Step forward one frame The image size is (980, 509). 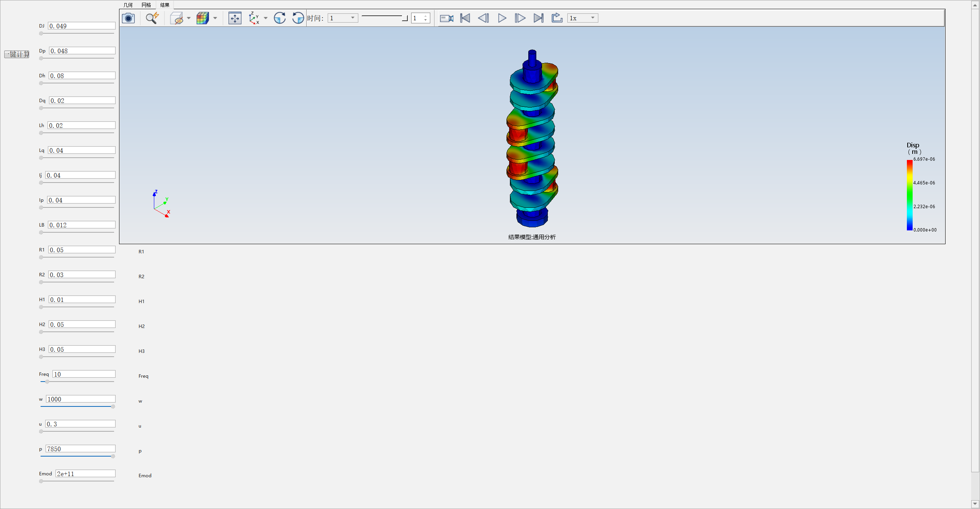[520, 18]
